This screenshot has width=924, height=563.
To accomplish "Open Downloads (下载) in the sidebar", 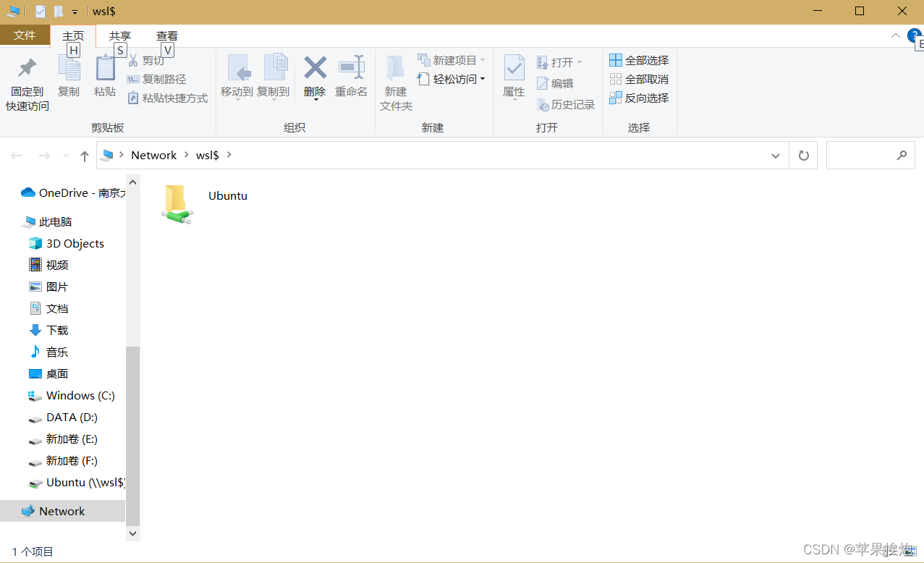I will (49, 330).
